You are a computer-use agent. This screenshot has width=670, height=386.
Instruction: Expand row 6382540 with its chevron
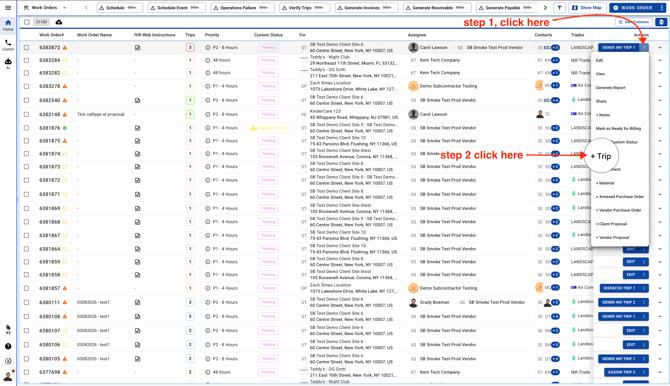pyautogui.click(x=660, y=100)
